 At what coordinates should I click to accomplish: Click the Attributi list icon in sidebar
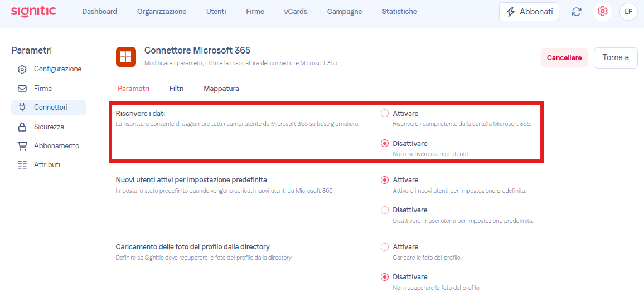[22, 165]
